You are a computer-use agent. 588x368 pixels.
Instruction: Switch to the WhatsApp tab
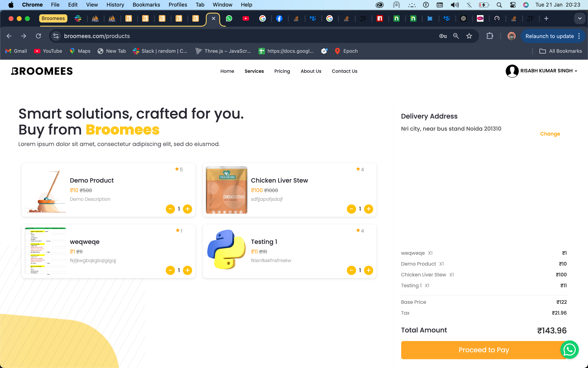pos(229,18)
